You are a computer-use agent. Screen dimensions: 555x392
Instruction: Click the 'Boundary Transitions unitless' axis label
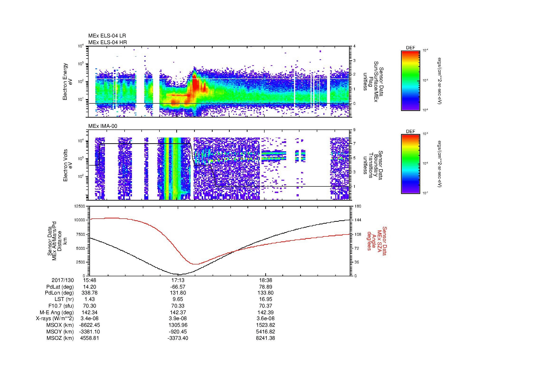[x=373, y=166]
